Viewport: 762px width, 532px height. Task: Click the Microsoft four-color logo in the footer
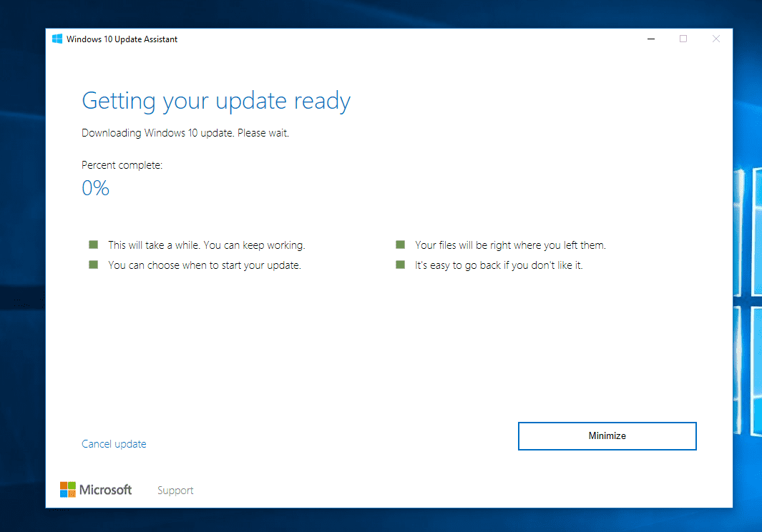(x=68, y=490)
